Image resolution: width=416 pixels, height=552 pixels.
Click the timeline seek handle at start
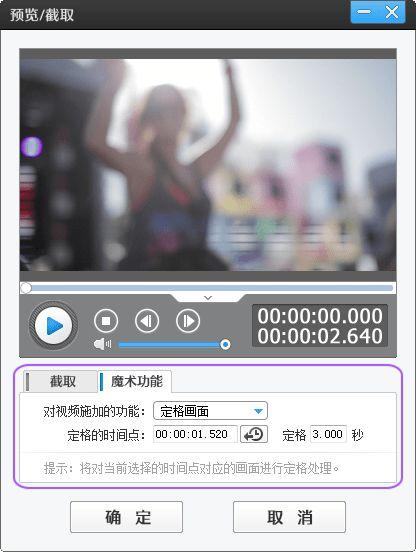tap(26, 288)
